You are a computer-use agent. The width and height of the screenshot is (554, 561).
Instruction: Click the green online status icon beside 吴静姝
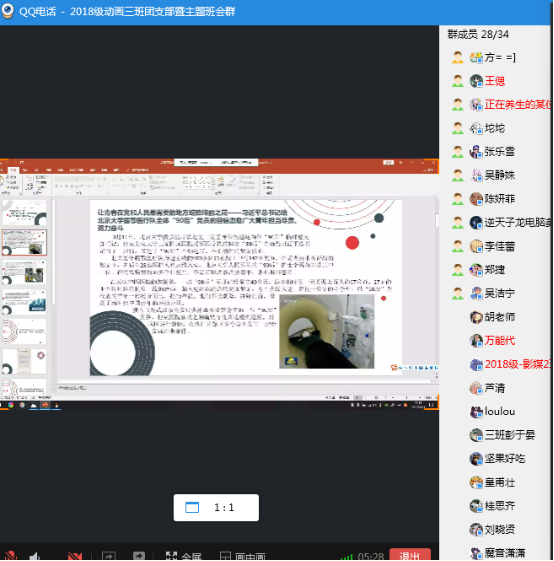[x=457, y=175]
